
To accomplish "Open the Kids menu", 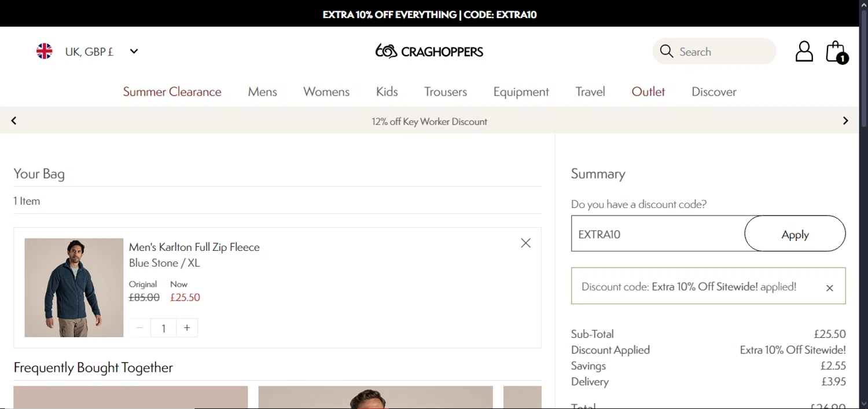I will point(387,92).
